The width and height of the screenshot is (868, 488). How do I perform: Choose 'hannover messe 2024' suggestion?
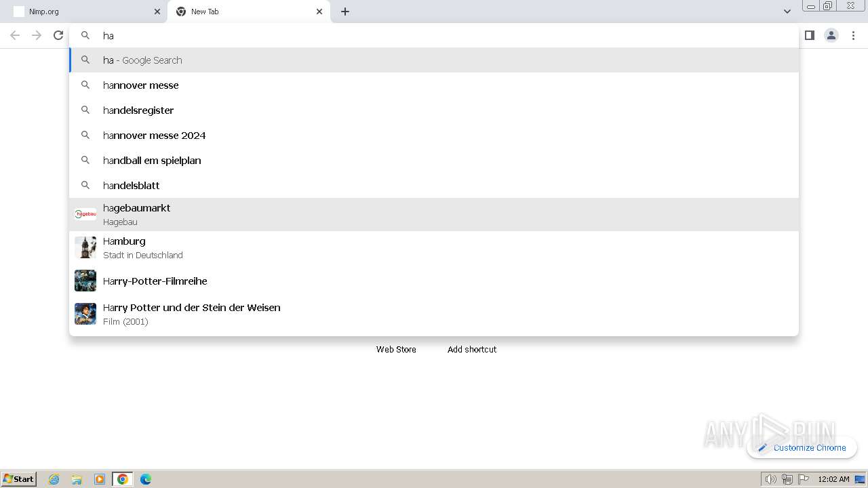pos(434,136)
